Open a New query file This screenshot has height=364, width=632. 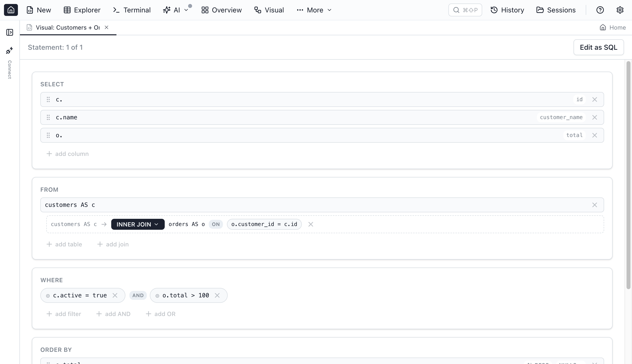(x=39, y=10)
